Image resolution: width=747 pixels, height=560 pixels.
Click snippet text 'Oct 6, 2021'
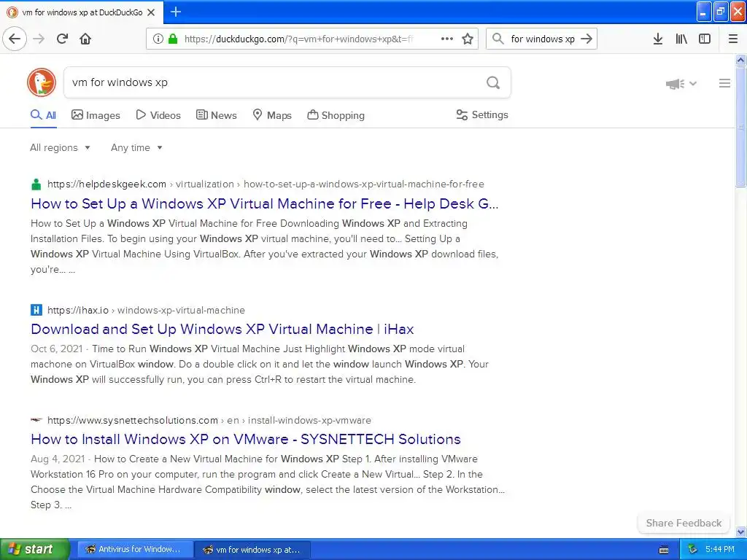tap(57, 349)
